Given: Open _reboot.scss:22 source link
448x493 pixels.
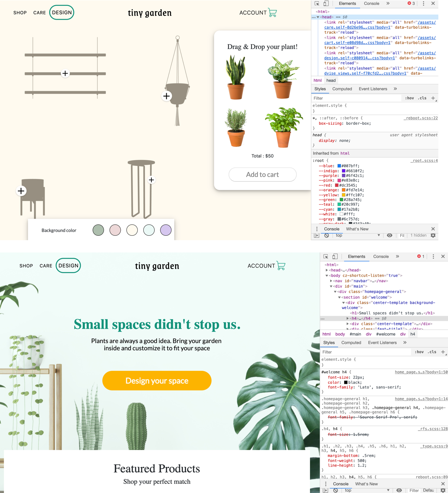Looking at the screenshot, I should 421,118.
